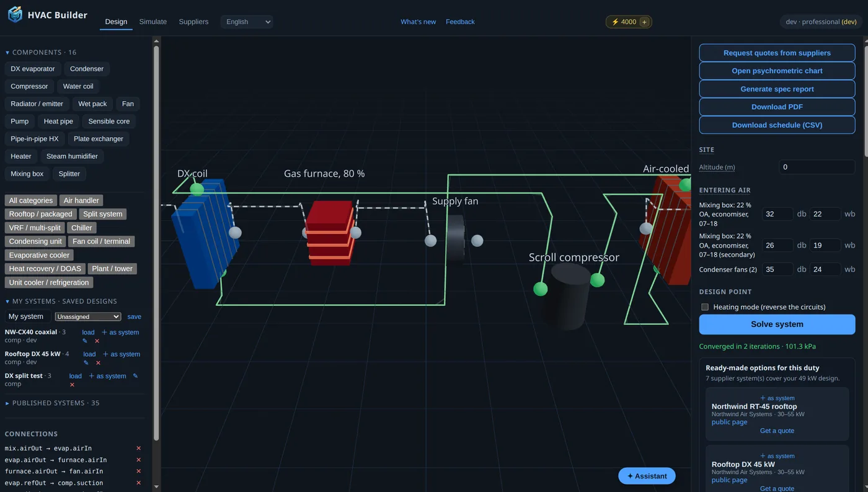Click the HVAC Builder cube logo
Viewport: 868px width, 492px height.
[15, 14]
